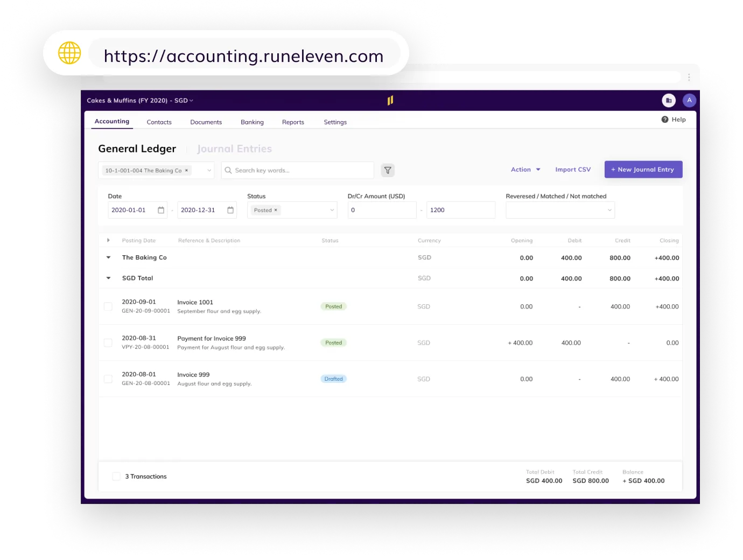Open the calendar icon for the end date

pos(230,210)
